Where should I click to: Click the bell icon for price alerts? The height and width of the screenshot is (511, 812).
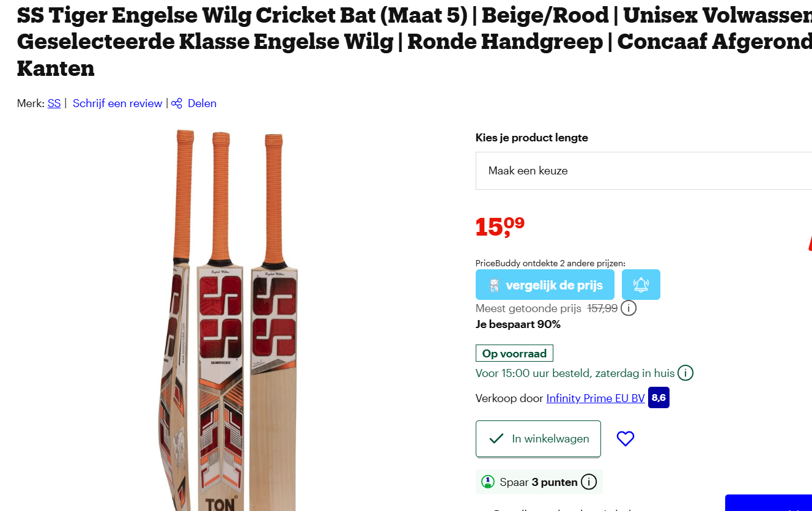640,284
